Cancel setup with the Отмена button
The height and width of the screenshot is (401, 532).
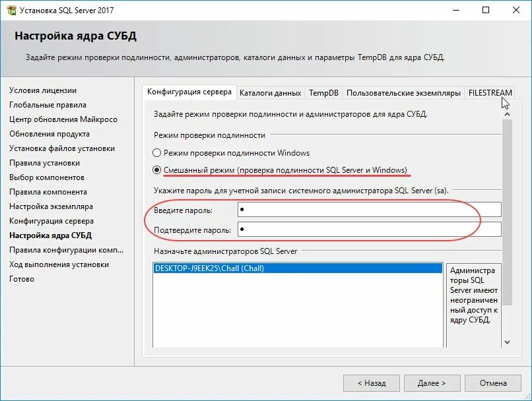[x=493, y=383]
